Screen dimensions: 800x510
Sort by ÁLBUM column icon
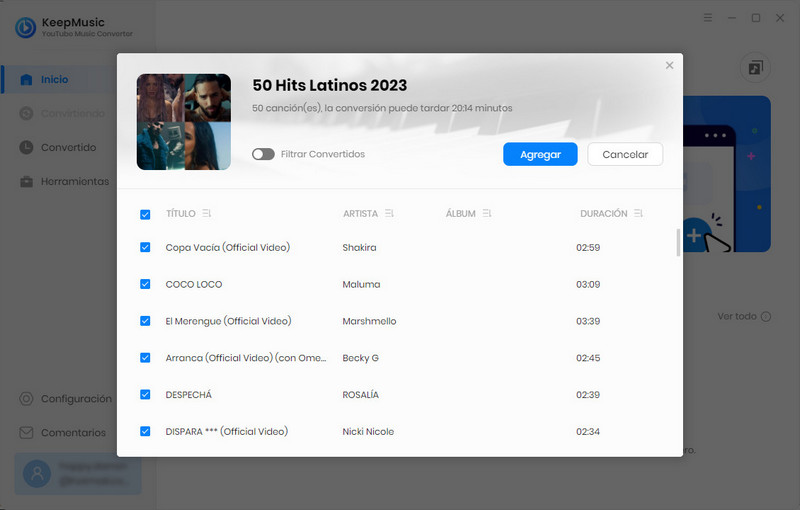pyautogui.click(x=487, y=213)
